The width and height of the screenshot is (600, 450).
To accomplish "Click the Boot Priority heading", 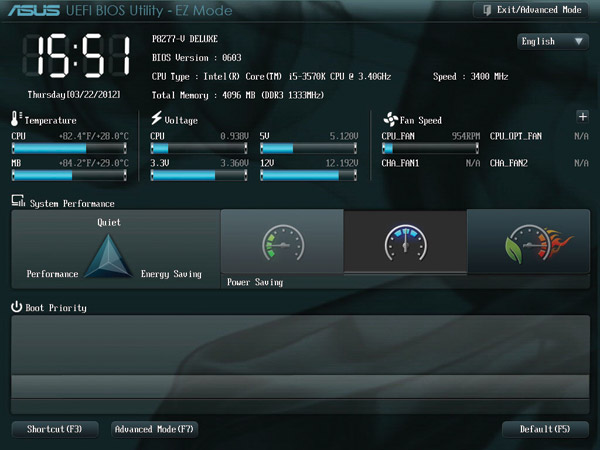I will click(56, 308).
